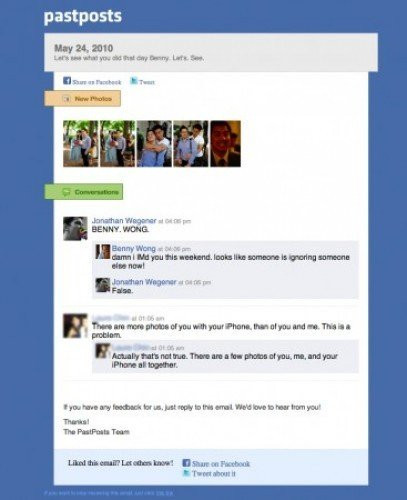Open the top Share on Facebook link
Viewport: 407px width, 500px height.
[x=97, y=82]
